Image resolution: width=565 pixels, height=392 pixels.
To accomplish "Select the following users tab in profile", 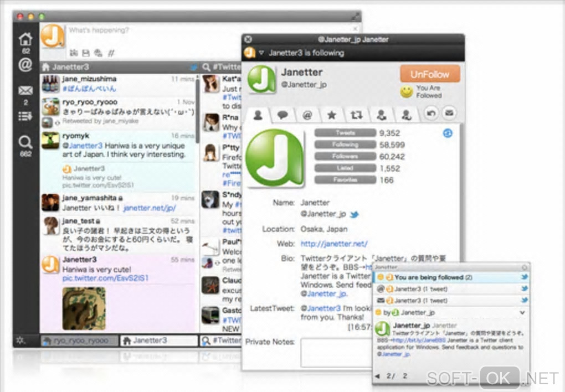I will coord(381,115).
